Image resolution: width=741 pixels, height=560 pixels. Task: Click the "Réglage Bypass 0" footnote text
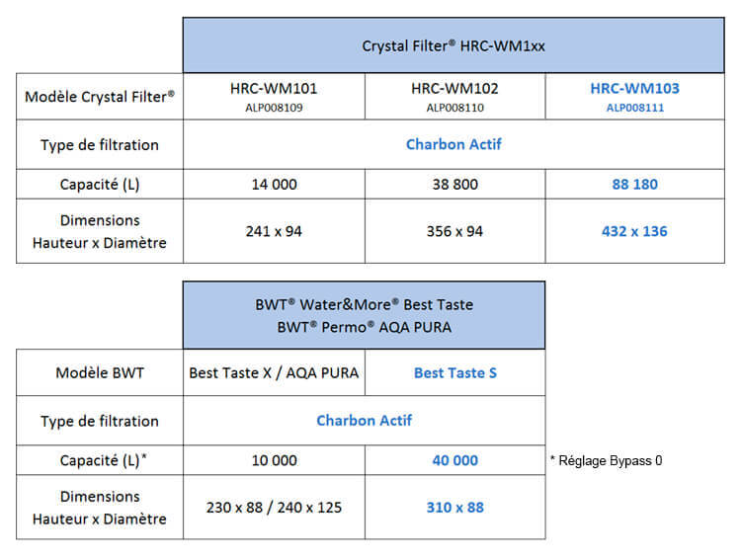pos(606,460)
